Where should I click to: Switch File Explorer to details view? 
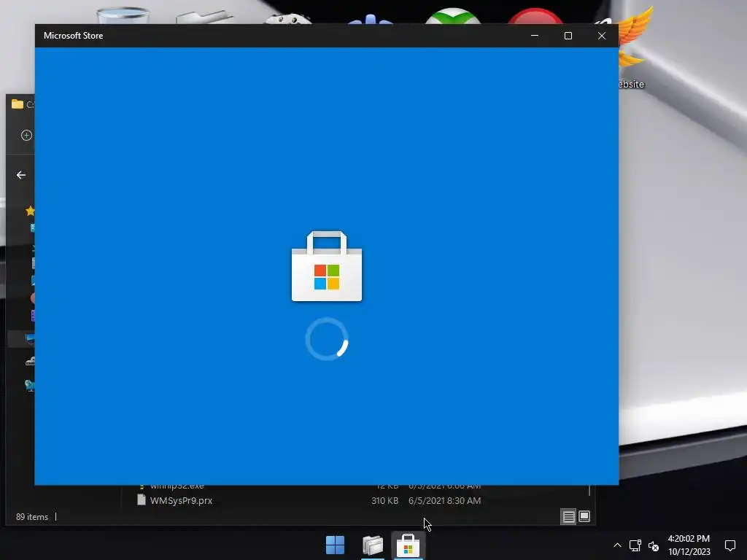coord(568,517)
